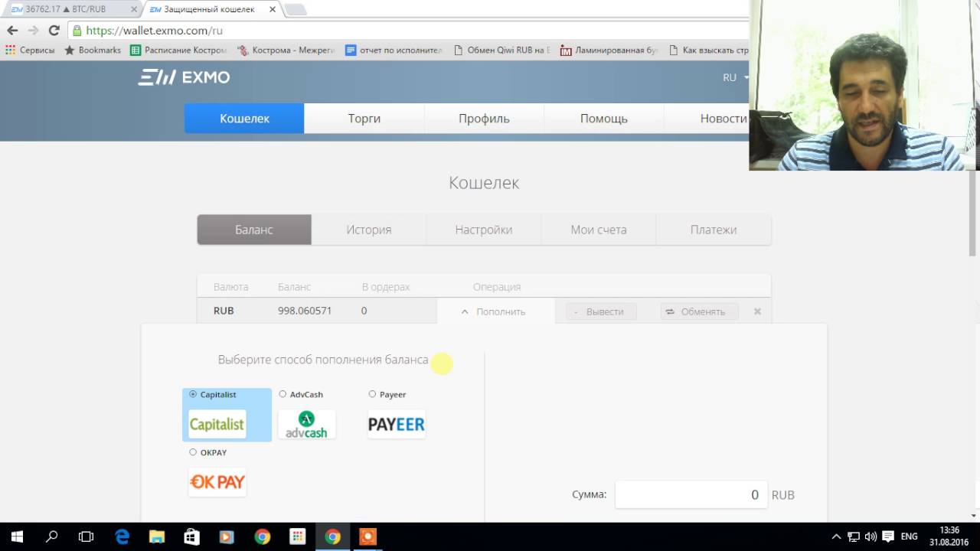This screenshot has width=980, height=551.
Task: Click the PAYEER logo image
Action: point(396,424)
